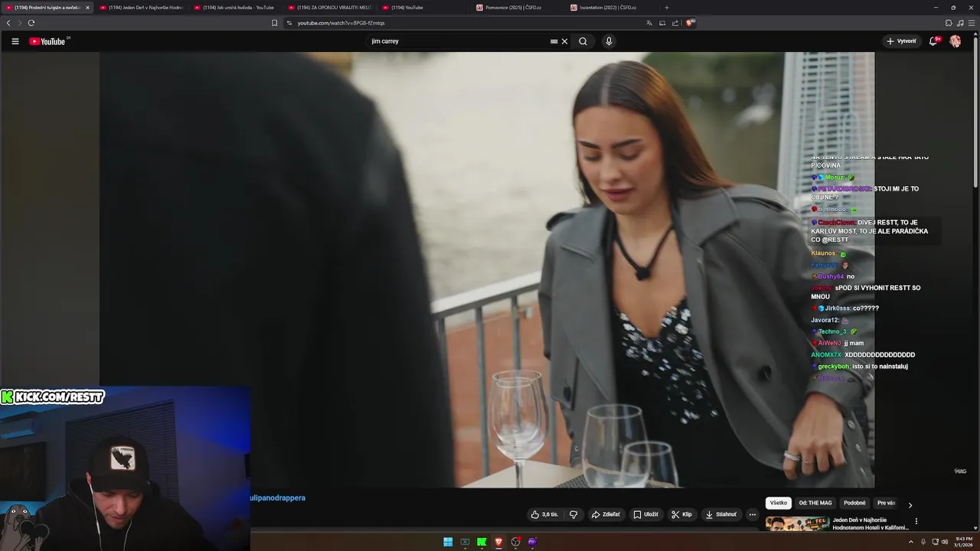
Task: Click the kick.com/restt overlay banner
Action: 53,396
